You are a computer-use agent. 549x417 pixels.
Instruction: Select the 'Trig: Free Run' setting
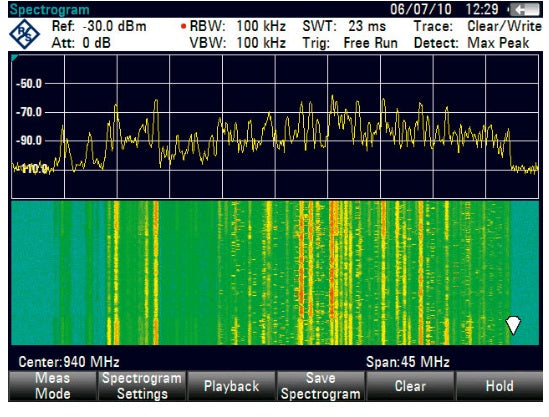(350, 43)
